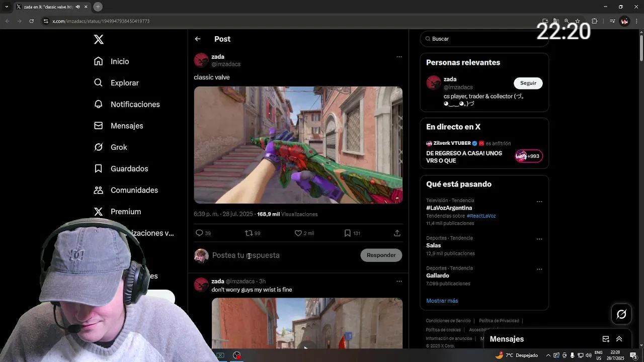Open the don't worry guys reply video
Viewport: 644px width, 362px height.
pos(307,323)
